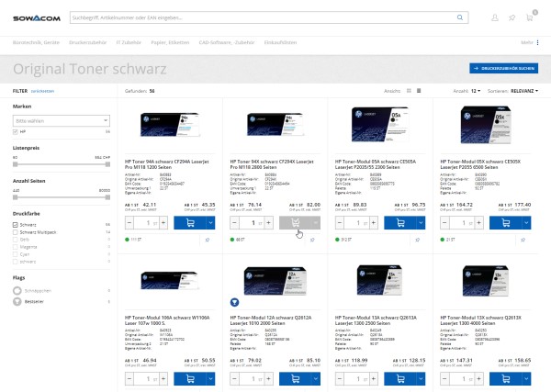Pin HP Toner 94X to wishlist
The image size is (551, 392).
click(x=312, y=240)
